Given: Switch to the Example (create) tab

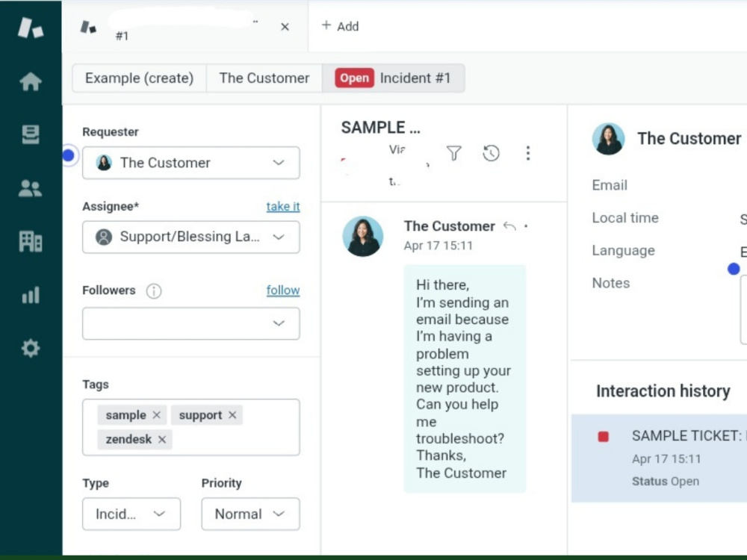Looking at the screenshot, I should [139, 78].
